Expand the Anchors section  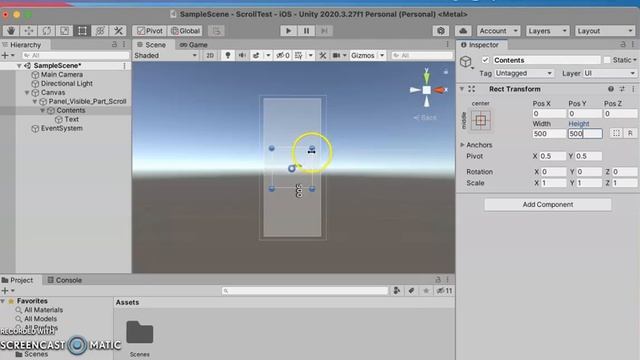tap(462, 145)
